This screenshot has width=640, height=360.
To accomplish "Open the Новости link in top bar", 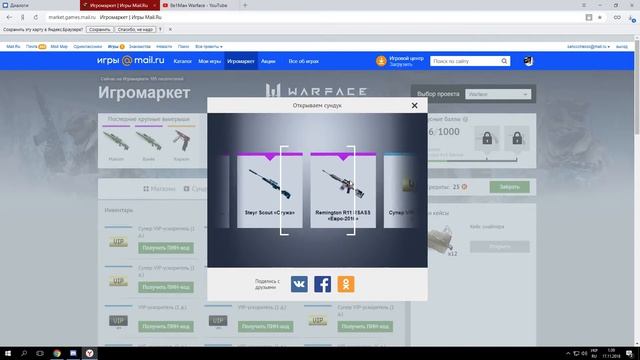I will pos(164,47).
